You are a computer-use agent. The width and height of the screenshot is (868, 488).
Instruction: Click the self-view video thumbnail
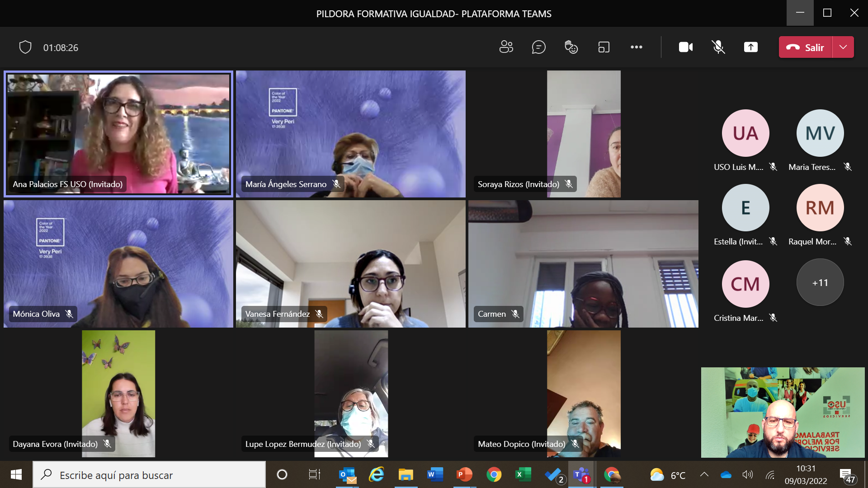click(x=783, y=412)
